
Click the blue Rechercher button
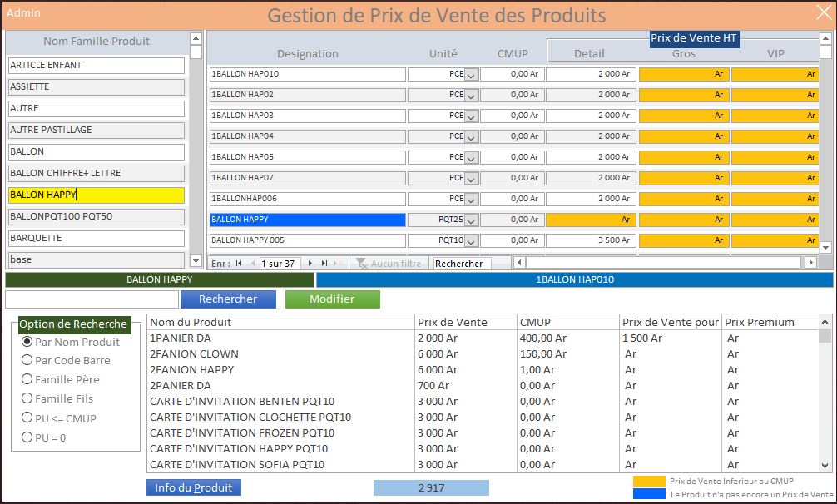[x=228, y=299]
